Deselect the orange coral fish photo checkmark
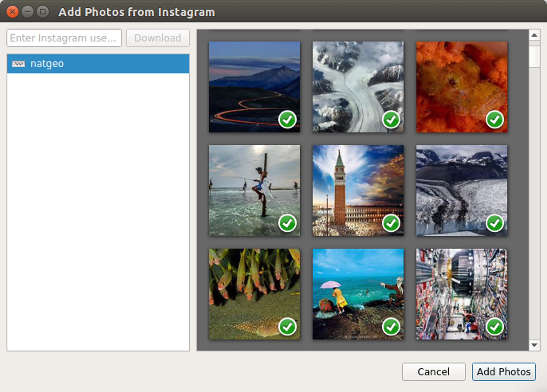547x392 pixels. coord(494,120)
